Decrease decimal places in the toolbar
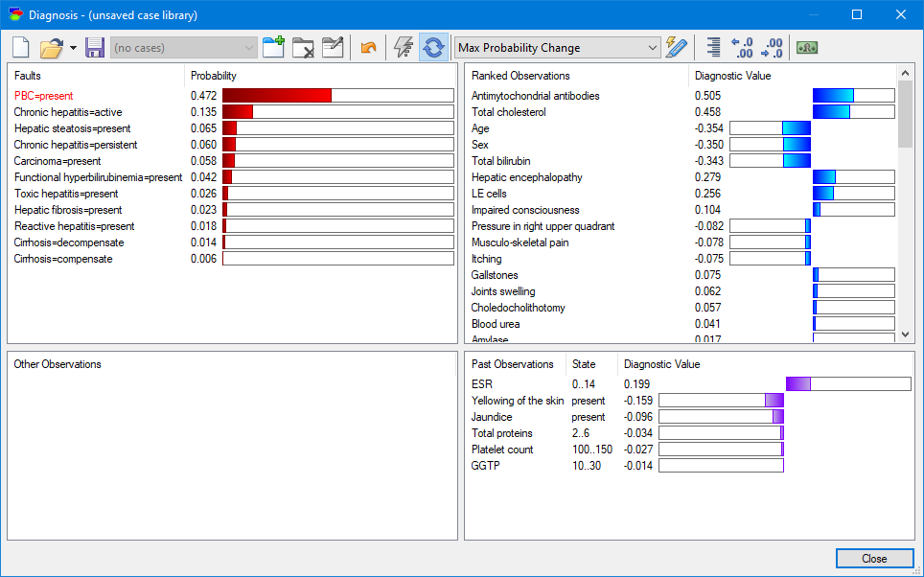Image resolution: width=924 pixels, height=577 pixels. 772,48
